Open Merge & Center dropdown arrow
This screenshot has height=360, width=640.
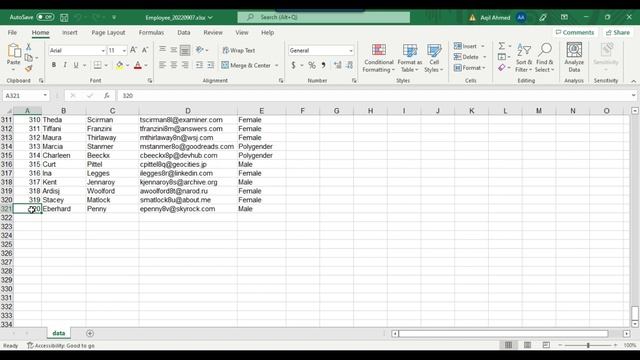(277, 65)
